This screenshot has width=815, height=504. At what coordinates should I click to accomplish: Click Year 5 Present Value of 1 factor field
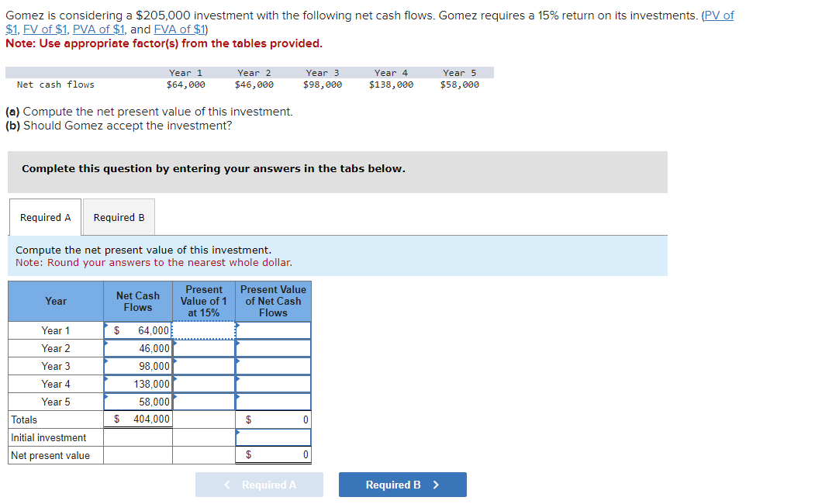pyautogui.click(x=204, y=402)
